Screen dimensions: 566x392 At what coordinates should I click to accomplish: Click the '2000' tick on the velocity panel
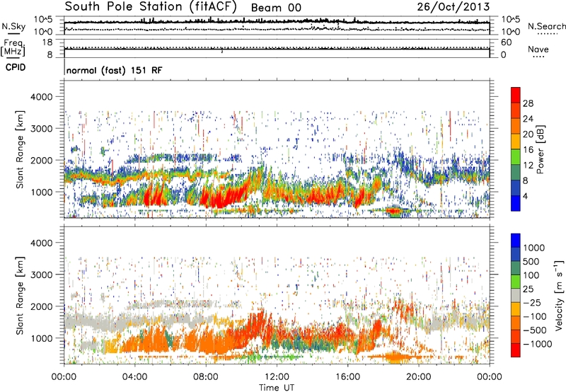pos(41,306)
